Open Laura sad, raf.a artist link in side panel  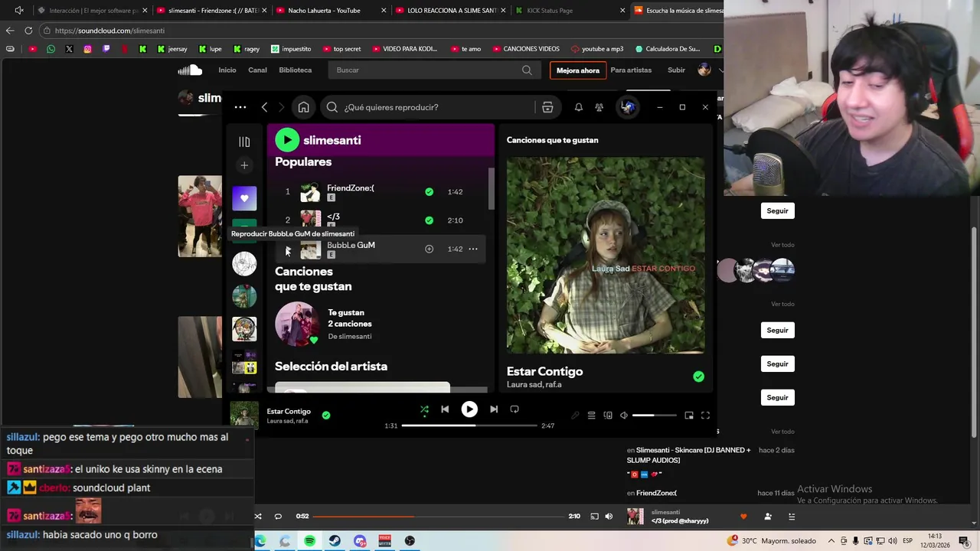pyautogui.click(x=534, y=385)
